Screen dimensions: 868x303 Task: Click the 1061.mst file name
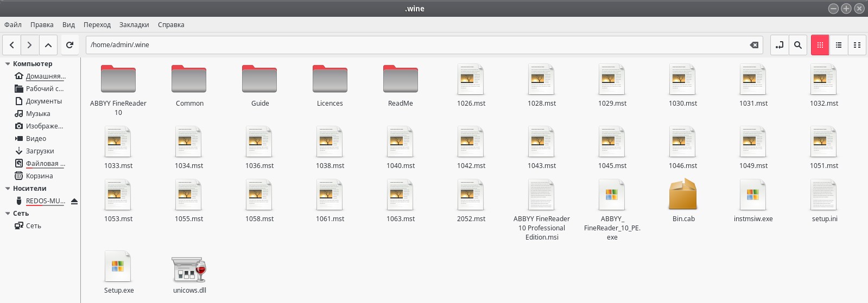(x=330, y=219)
